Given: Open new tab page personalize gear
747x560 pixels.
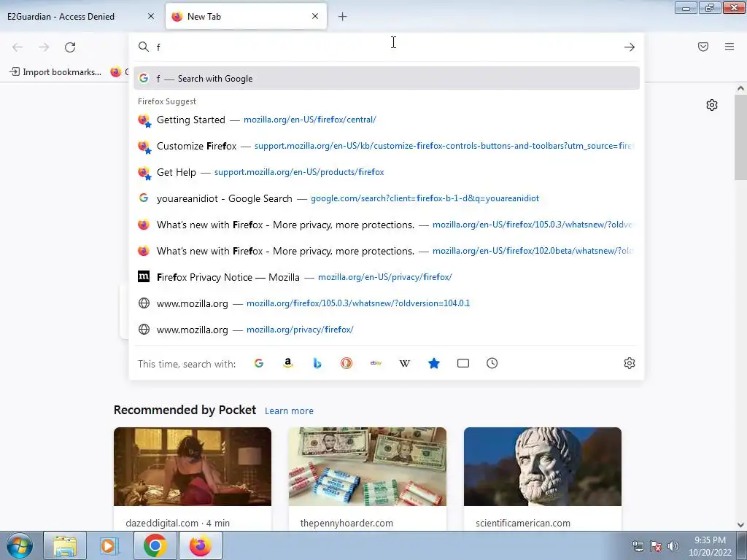Looking at the screenshot, I should (712, 105).
